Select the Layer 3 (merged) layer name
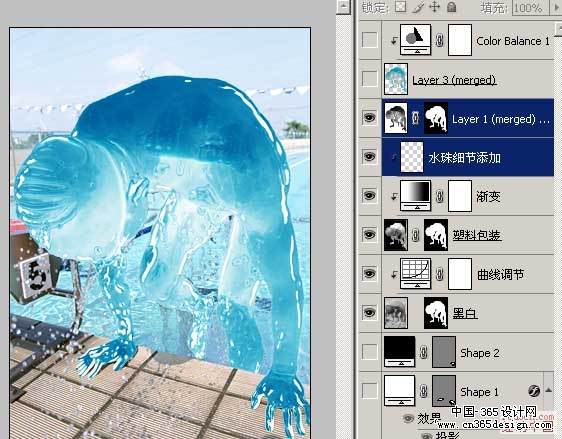Viewport: 562px width, 439px height. click(x=454, y=80)
